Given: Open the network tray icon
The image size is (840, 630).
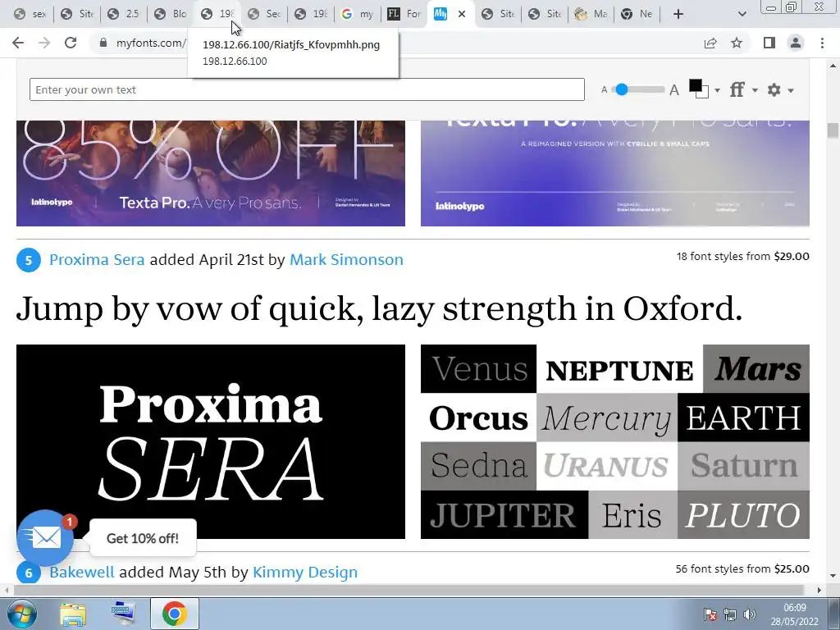Looking at the screenshot, I should click(x=729, y=614).
